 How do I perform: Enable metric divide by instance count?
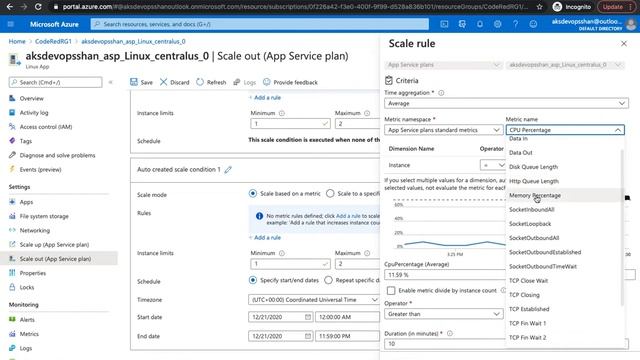[391, 291]
